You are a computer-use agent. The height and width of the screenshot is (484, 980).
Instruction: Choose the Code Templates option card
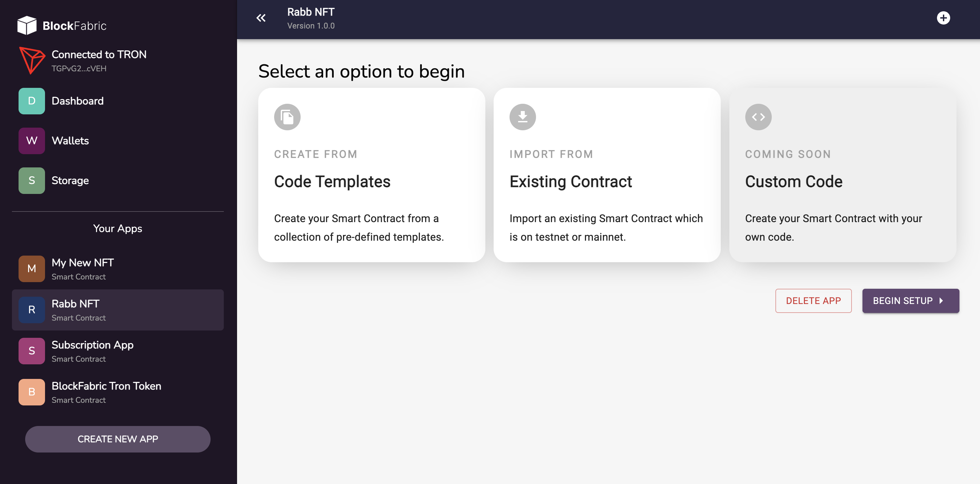pyautogui.click(x=371, y=175)
